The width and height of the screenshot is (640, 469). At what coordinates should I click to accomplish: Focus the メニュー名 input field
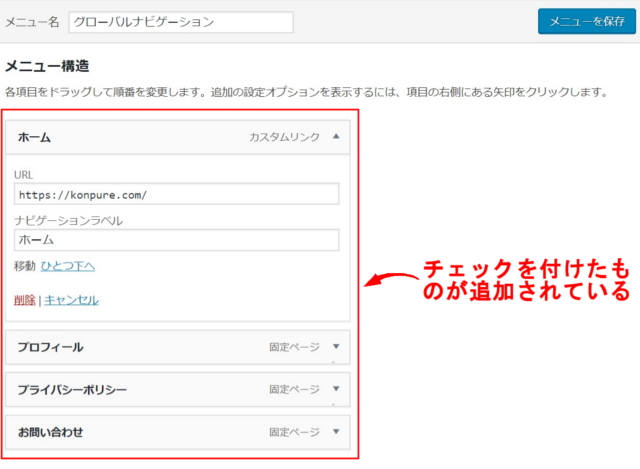pyautogui.click(x=181, y=22)
